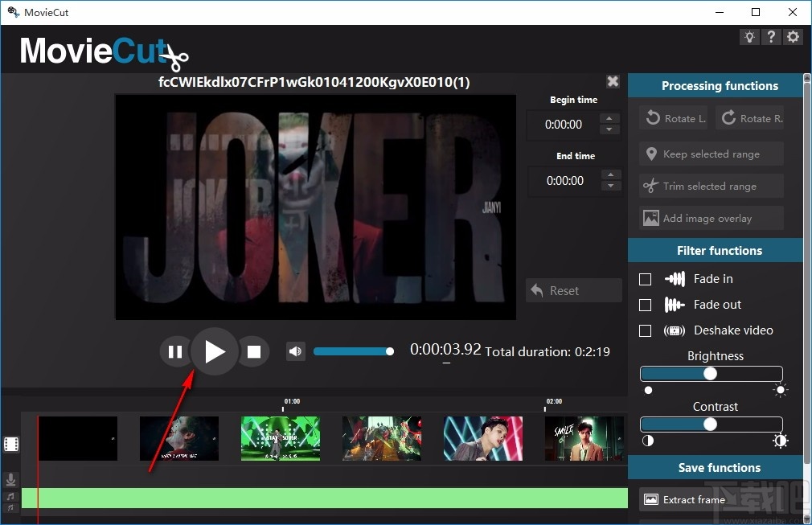Open settings with the gear icon
The width and height of the screenshot is (812, 525).
[x=793, y=37]
